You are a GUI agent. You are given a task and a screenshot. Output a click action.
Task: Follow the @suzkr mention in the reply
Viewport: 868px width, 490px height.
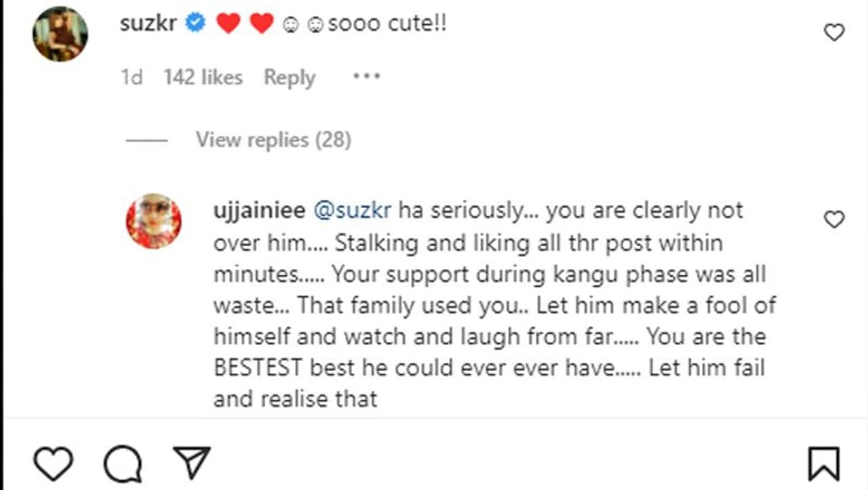pyautogui.click(x=352, y=210)
